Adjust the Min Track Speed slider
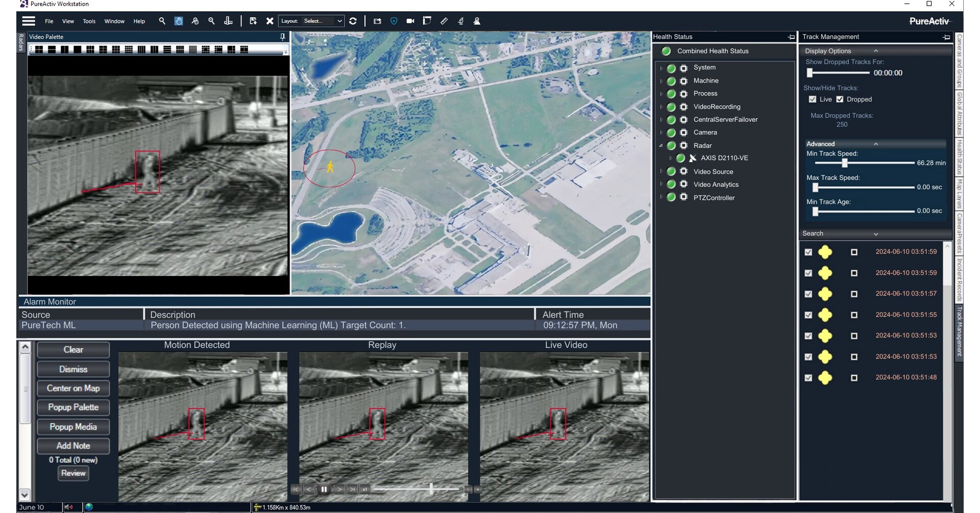The image size is (980, 513). pos(845,163)
